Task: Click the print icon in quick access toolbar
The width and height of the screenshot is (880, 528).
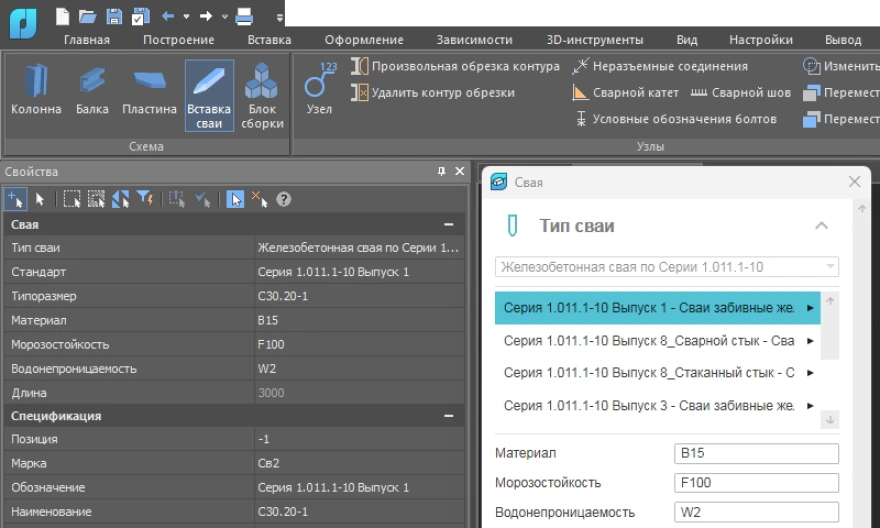Action: coord(244,16)
